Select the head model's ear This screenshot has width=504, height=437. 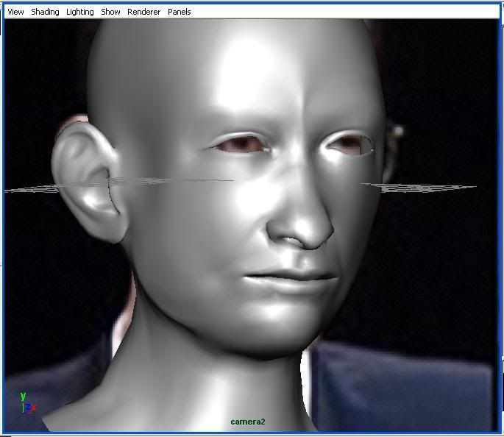pos(88,182)
